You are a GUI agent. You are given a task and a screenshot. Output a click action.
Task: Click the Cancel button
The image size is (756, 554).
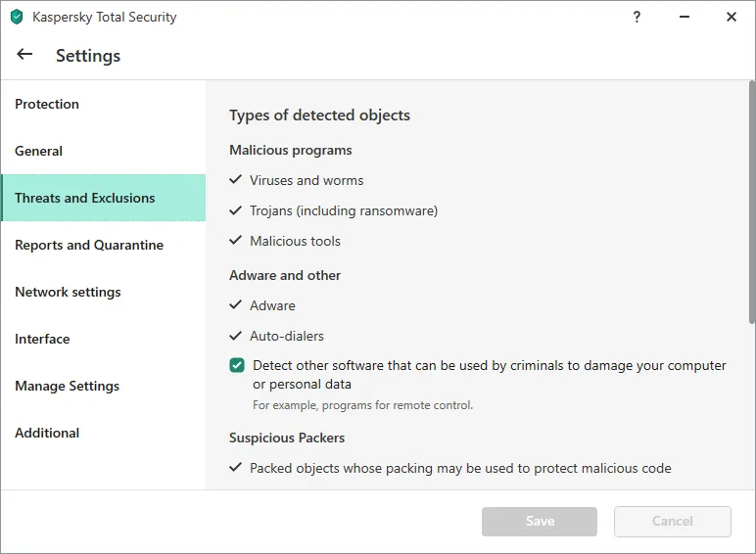[672, 522]
